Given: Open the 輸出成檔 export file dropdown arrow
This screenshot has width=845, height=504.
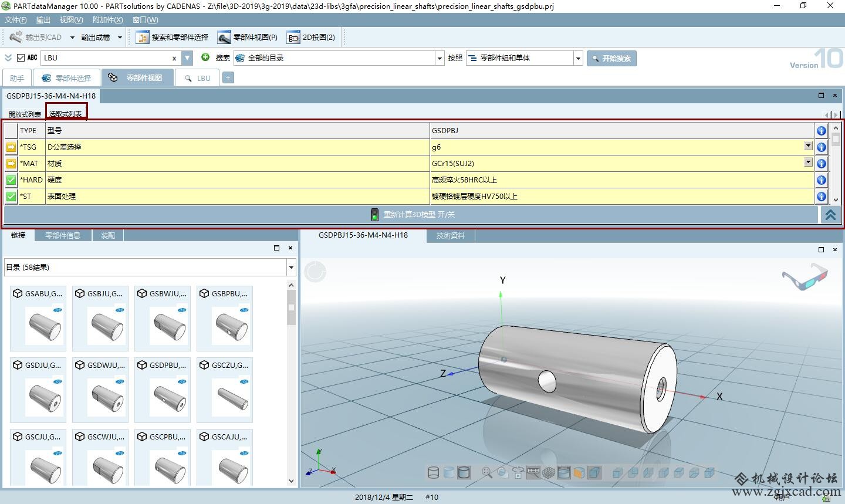Looking at the screenshot, I should coord(120,38).
